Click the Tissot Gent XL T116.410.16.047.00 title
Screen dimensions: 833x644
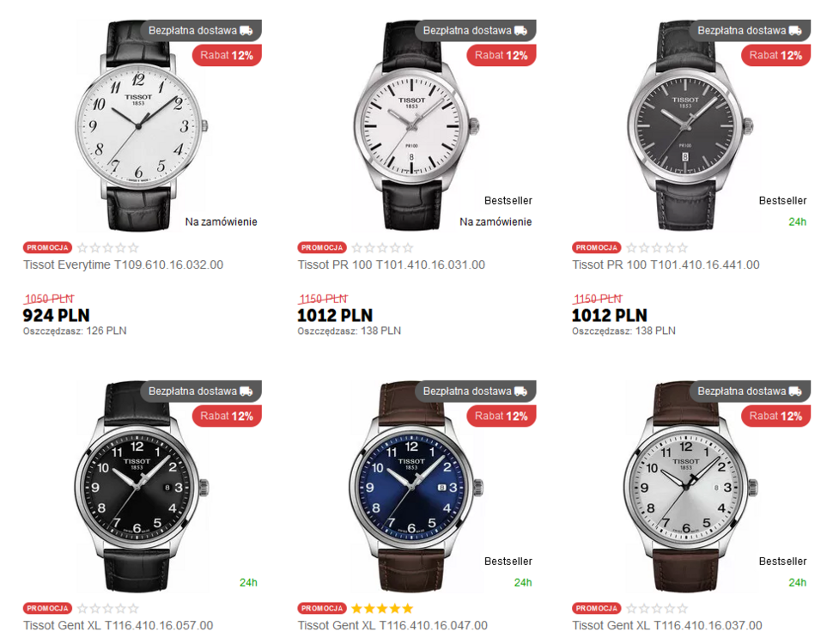pyautogui.click(x=392, y=625)
